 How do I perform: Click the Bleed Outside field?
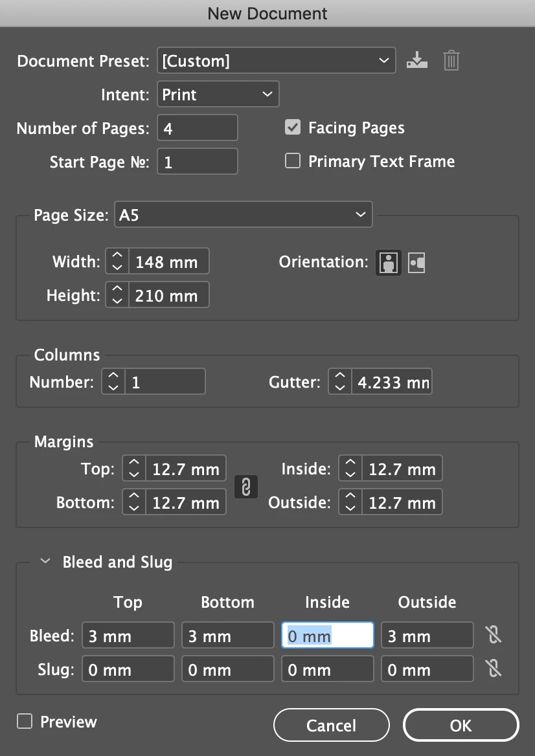pos(427,636)
